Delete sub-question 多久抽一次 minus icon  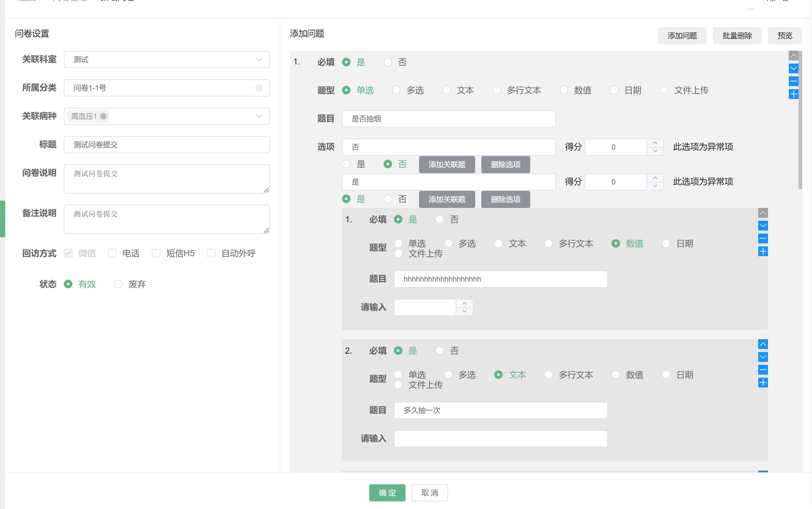coord(763,370)
